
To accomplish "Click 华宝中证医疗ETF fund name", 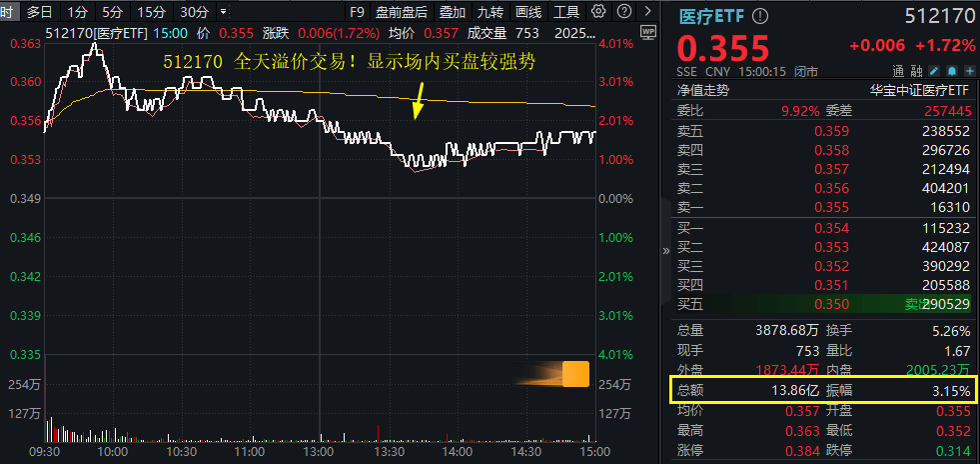I will pyautogui.click(x=921, y=91).
